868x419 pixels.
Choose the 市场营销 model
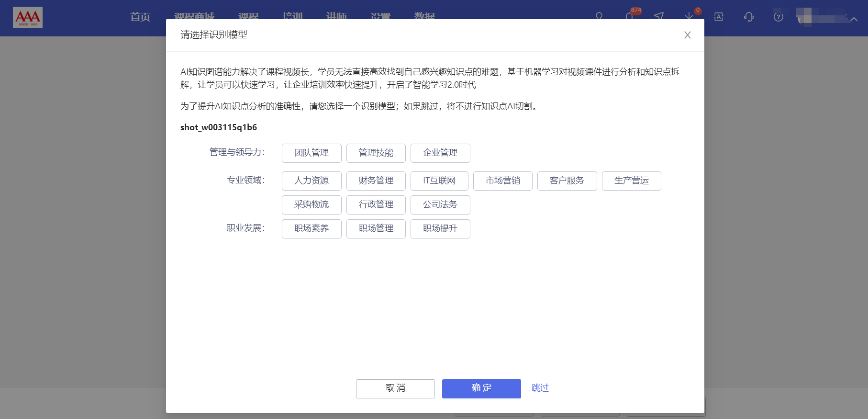[x=503, y=181]
